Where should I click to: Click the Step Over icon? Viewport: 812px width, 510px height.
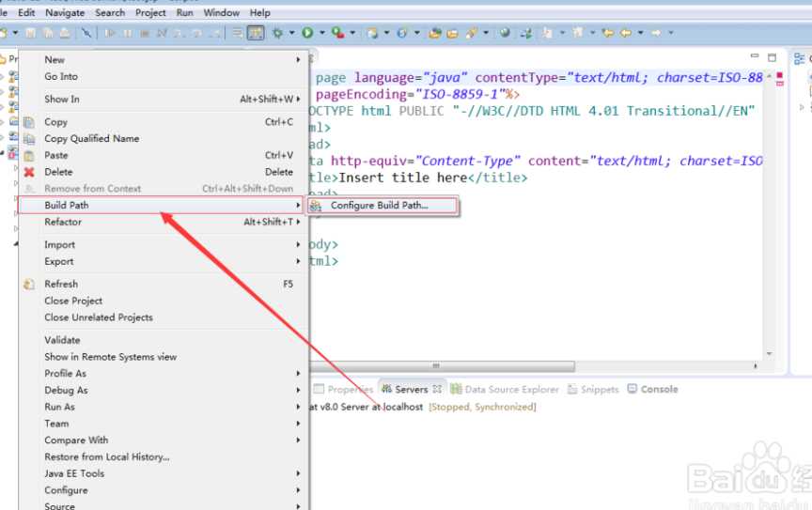[196, 33]
